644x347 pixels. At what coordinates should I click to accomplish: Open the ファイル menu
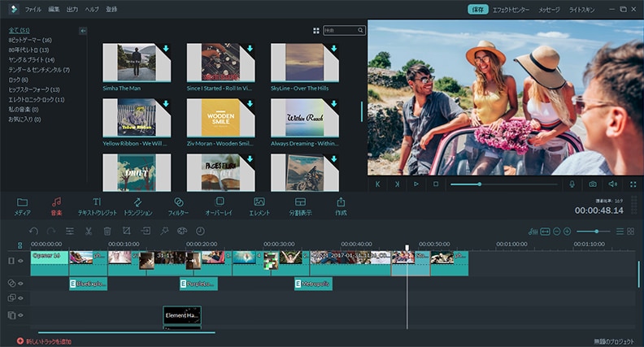click(x=33, y=9)
